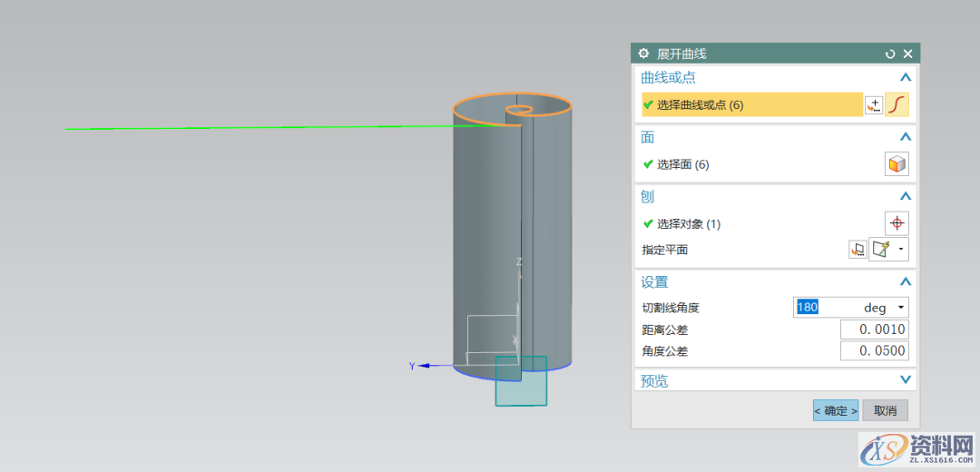This screenshot has width=980, height=472.
Task: Click the 取消 button
Action: [885, 410]
